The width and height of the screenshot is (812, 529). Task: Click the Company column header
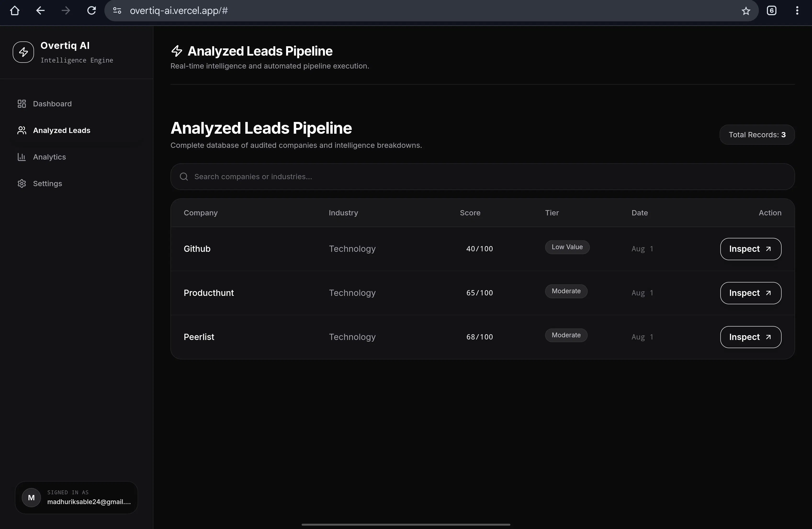(x=201, y=213)
